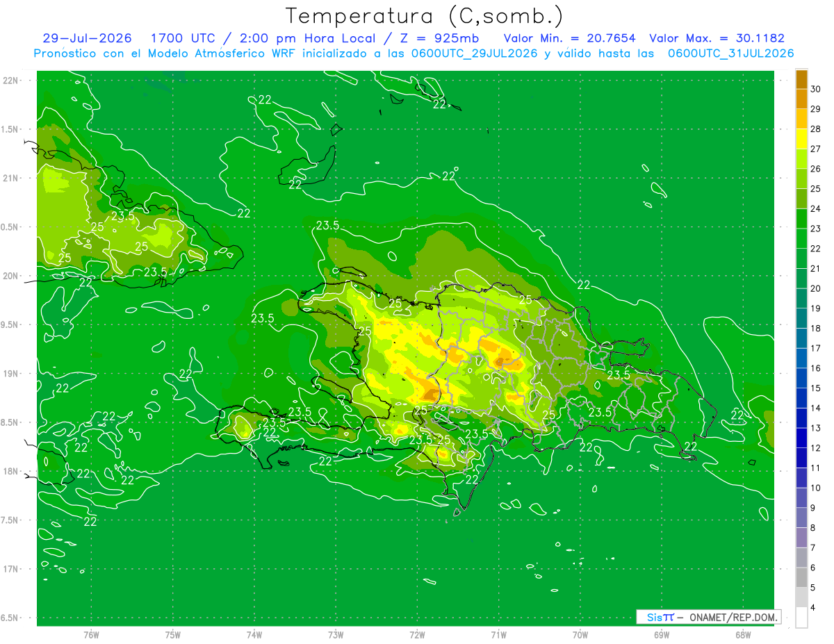
Task: Pick the lime swatch between 26 and 27
Action: [801, 158]
